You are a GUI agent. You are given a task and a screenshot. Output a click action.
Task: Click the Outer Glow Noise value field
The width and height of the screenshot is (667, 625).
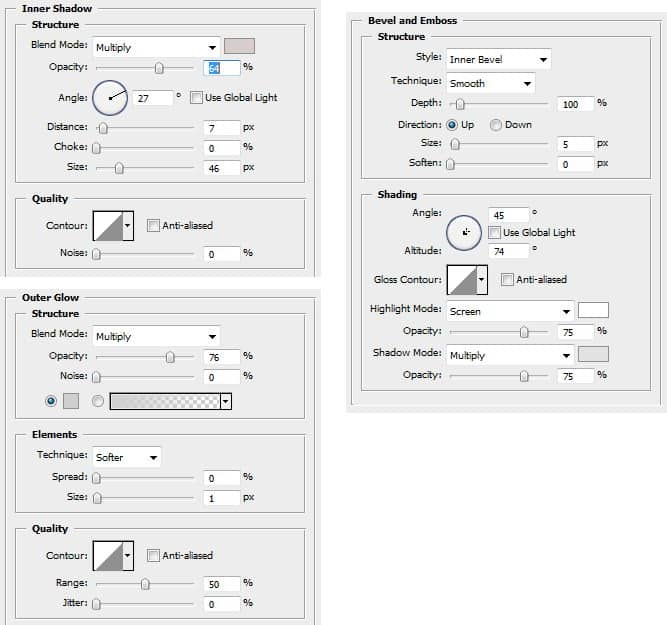pos(222,377)
